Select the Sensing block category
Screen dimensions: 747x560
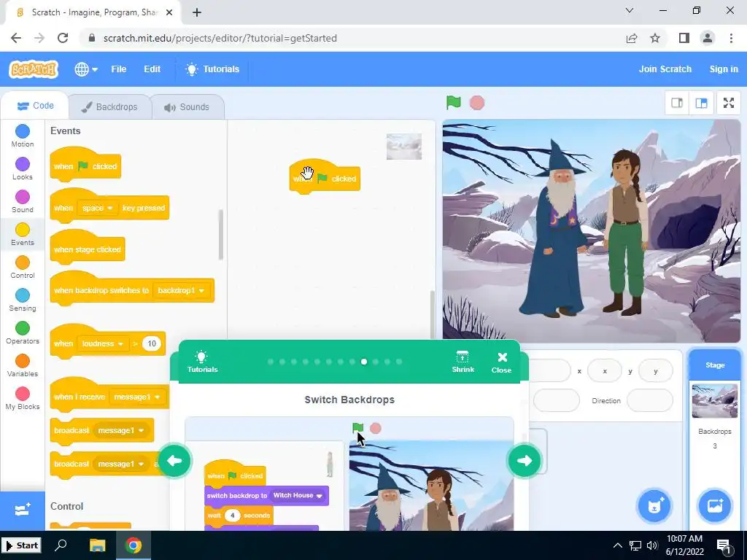coord(23,300)
